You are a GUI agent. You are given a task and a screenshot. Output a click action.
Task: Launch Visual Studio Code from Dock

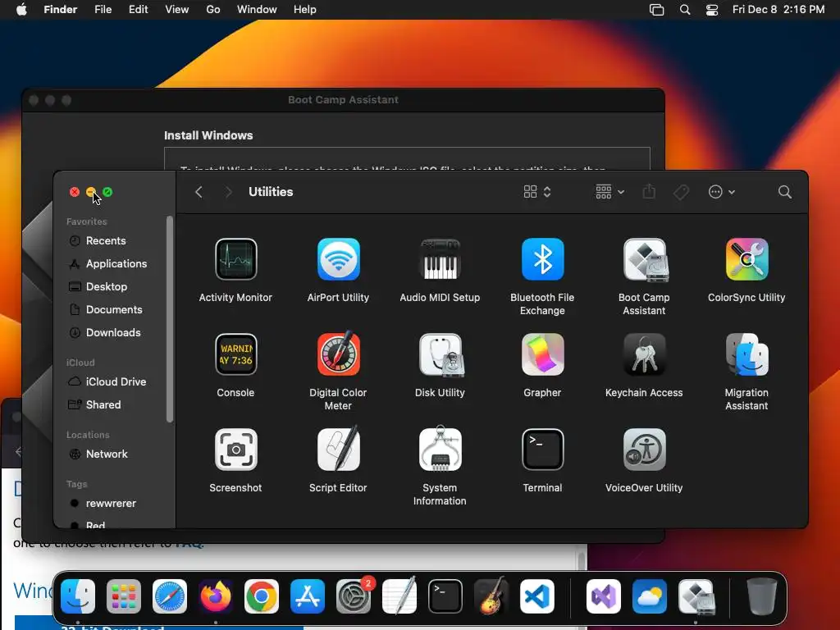coord(537,596)
